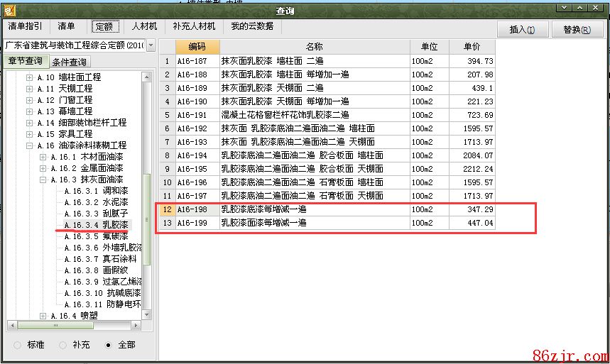The width and height of the screenshot is (610, 364).
Task: Click horizontal scrollbar right arrow in tree
Action: pyautogui.click(x=137, y=326)
